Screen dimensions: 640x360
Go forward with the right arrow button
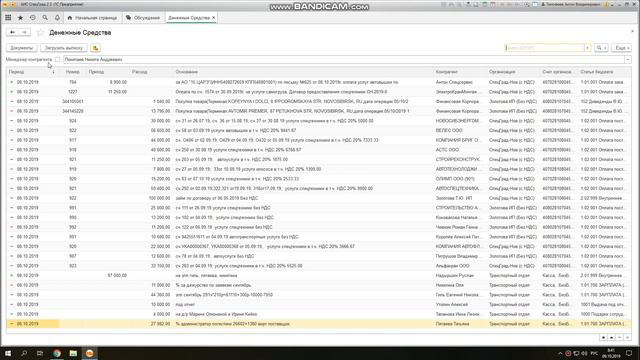(x=24, y=32)
